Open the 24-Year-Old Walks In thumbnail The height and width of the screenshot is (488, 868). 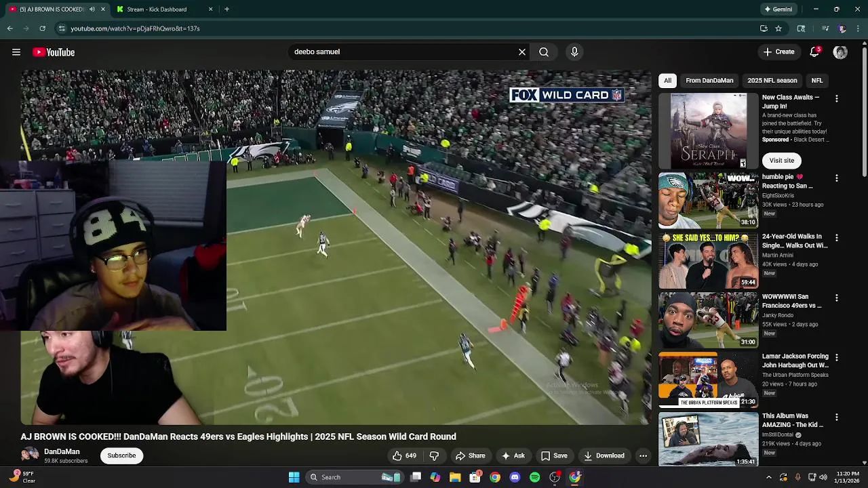[x=709, y=260]
